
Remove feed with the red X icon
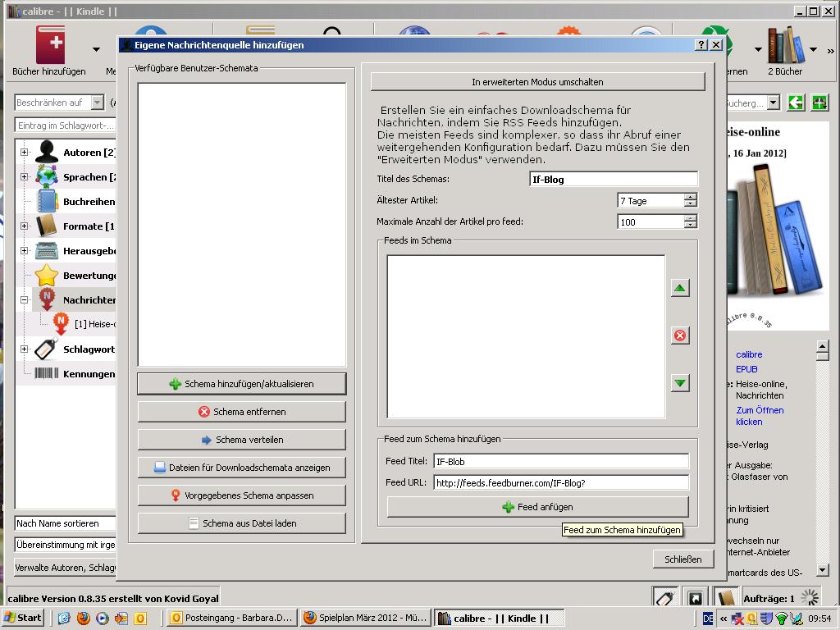(x=680, y=336)
